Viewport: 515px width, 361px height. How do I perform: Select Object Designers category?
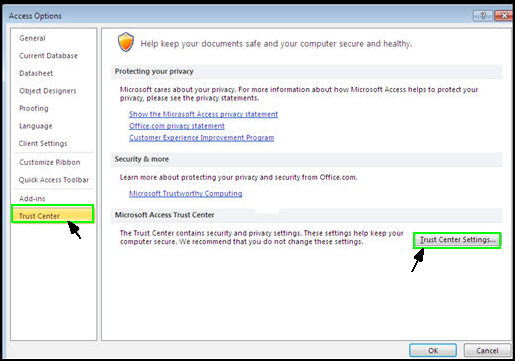click(48, 91)
